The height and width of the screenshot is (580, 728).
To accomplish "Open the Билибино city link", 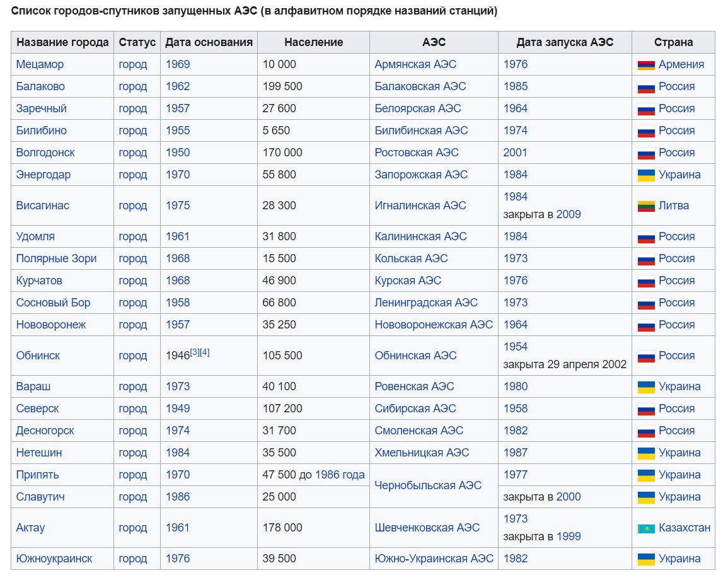I will click(x=42, y=130).
